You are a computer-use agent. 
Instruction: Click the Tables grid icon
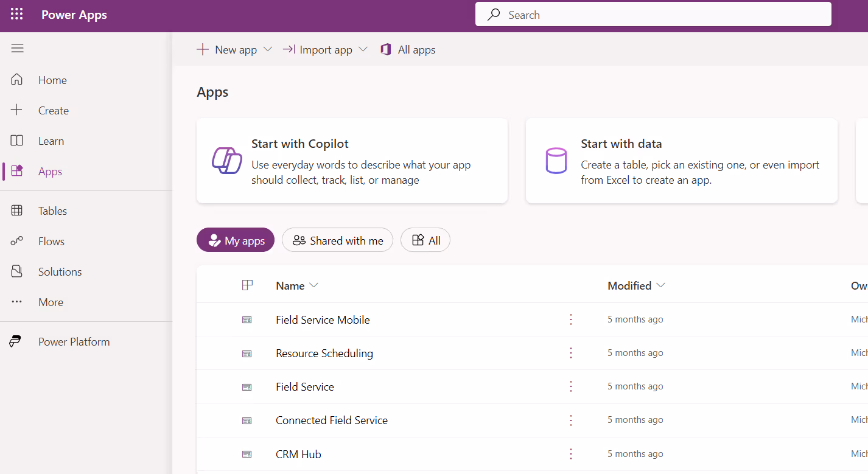tap(17, 211)
